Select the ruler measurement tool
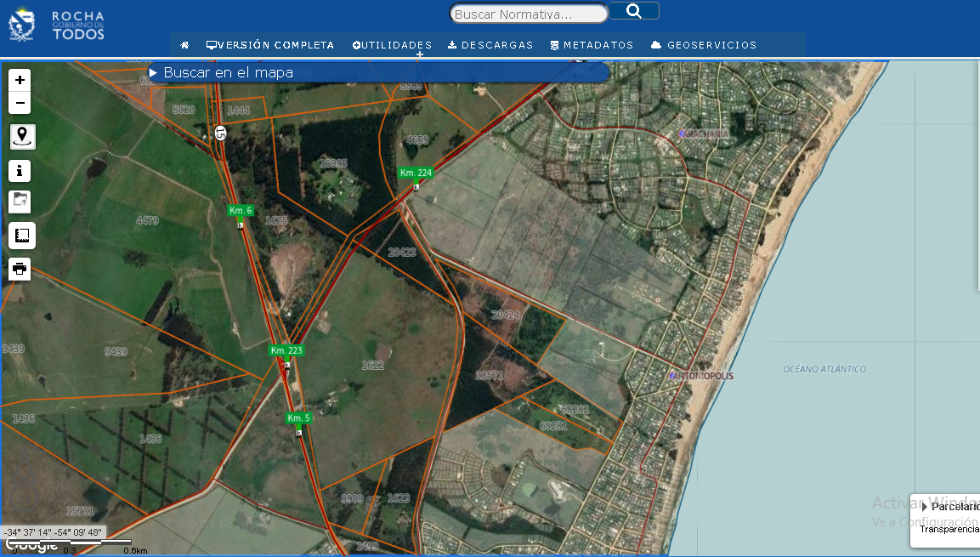 coord(21,236)
